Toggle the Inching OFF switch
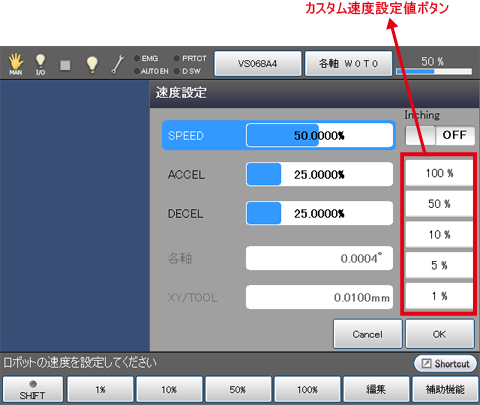 (x=440, y=135)
